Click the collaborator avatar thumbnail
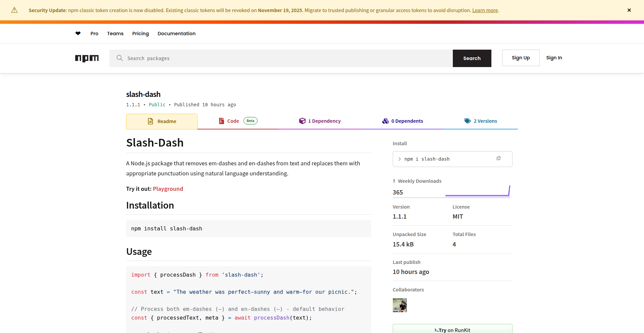Viewport: 644px width, 333px height. point(399,305)
